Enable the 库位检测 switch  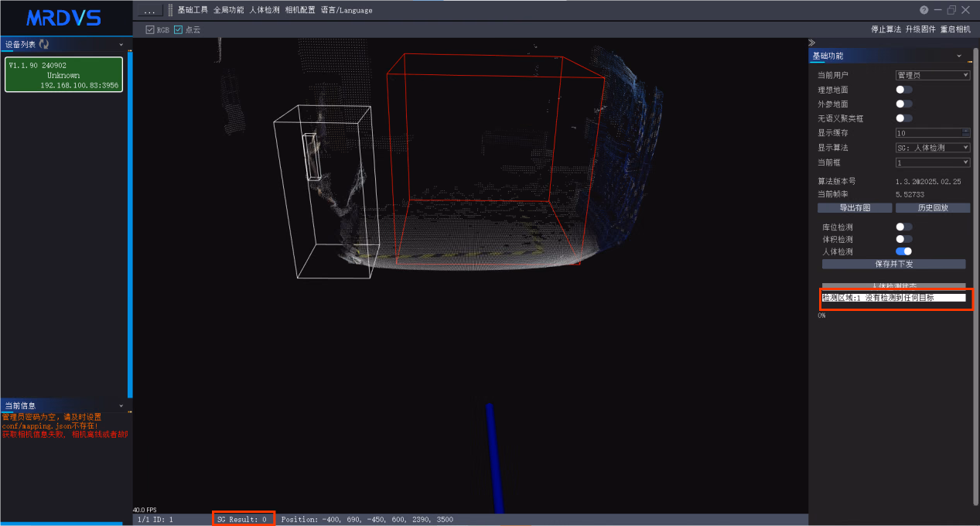tap(903, 227)
